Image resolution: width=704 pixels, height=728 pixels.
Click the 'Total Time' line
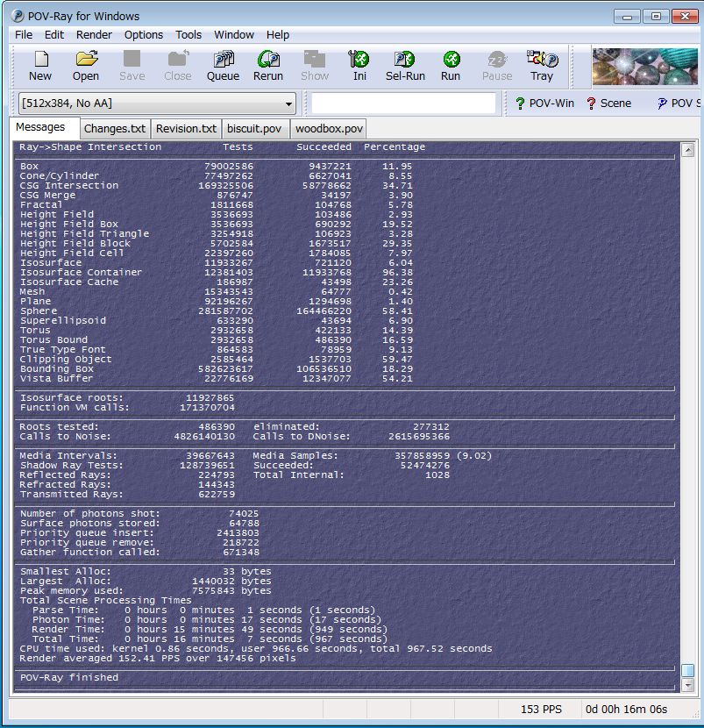point(210,639)
